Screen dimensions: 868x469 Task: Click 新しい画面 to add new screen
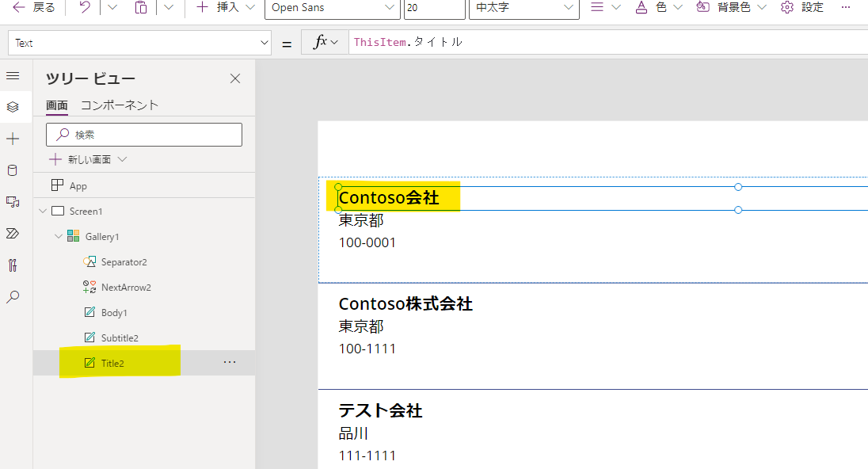point(88,159)
